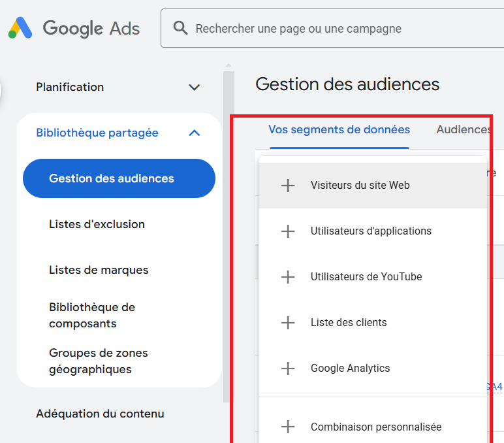Open Bibliothèque de composants page

click(92, 316)
